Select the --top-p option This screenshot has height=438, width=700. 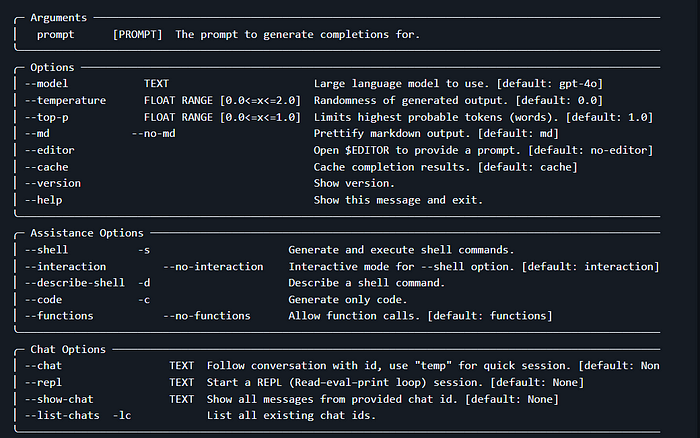pyautogui.click(x=46, y=117)
